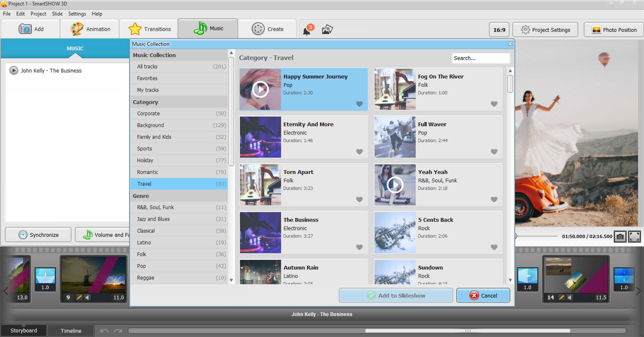Click the Add to Slideshow button
This screenshot has width=644, height=337.
point(396,295)
